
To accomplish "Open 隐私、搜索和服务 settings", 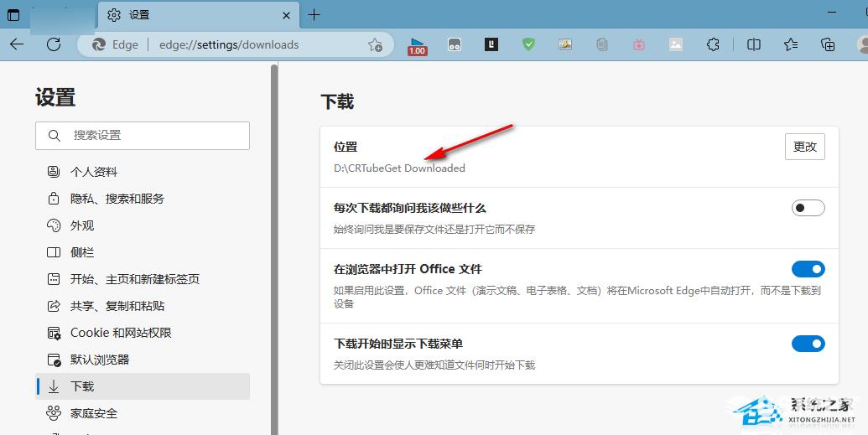I will pyautogui.click(x=143, y=199).
